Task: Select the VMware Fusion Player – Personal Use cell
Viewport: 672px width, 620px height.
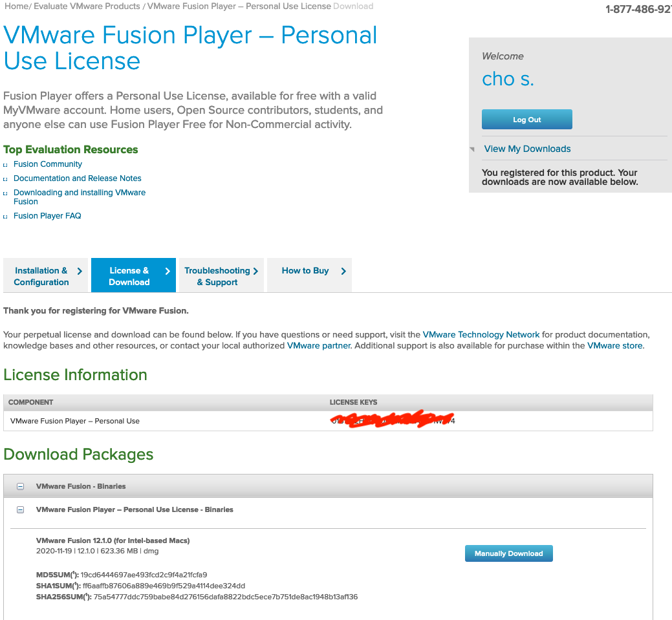Action: (74, 421)
